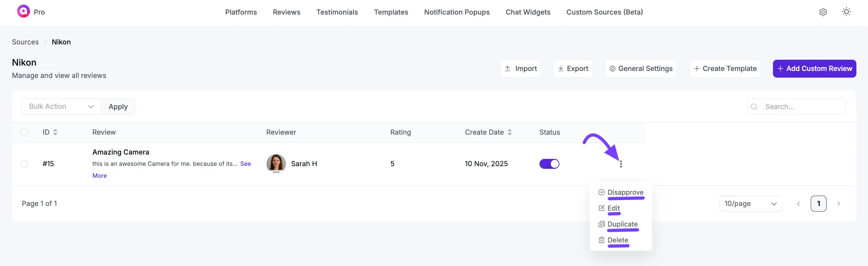Screen dimensions: 868x266
Task: Open the Templates nav item
Action: (x=391, y=12)
